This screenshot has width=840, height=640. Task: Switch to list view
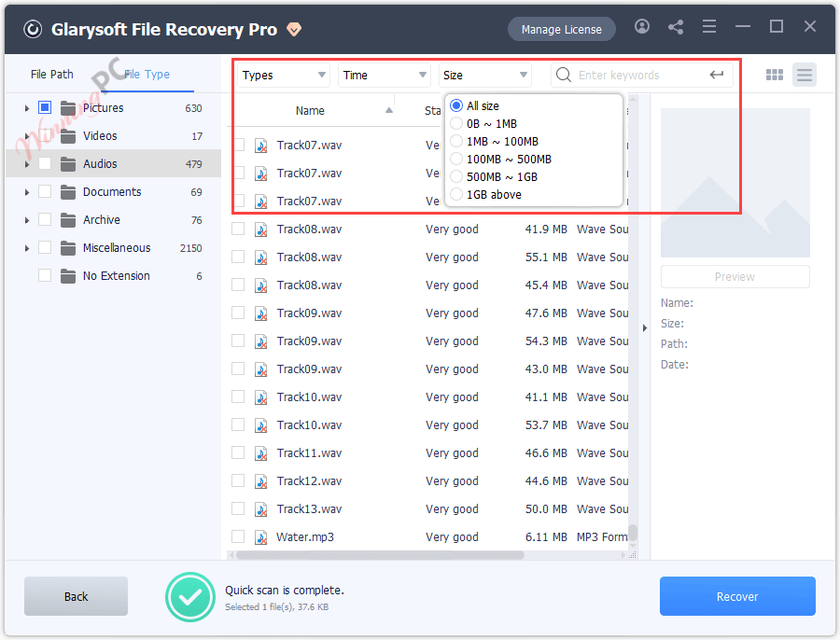[805, 75]
